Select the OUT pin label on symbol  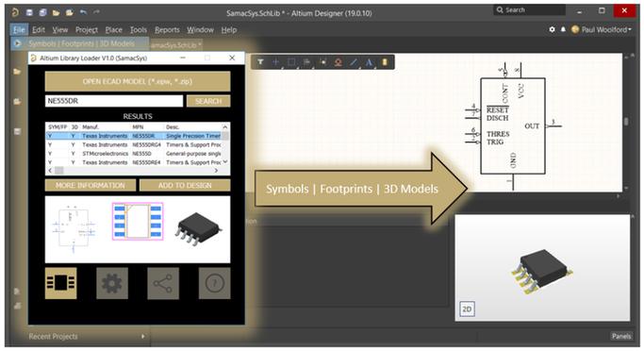pyautogui.click(x=532, y=126)
